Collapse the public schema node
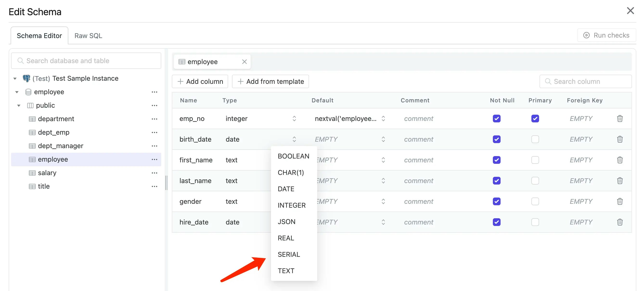The width and height of the screenshot is (644, 291). 19,106
